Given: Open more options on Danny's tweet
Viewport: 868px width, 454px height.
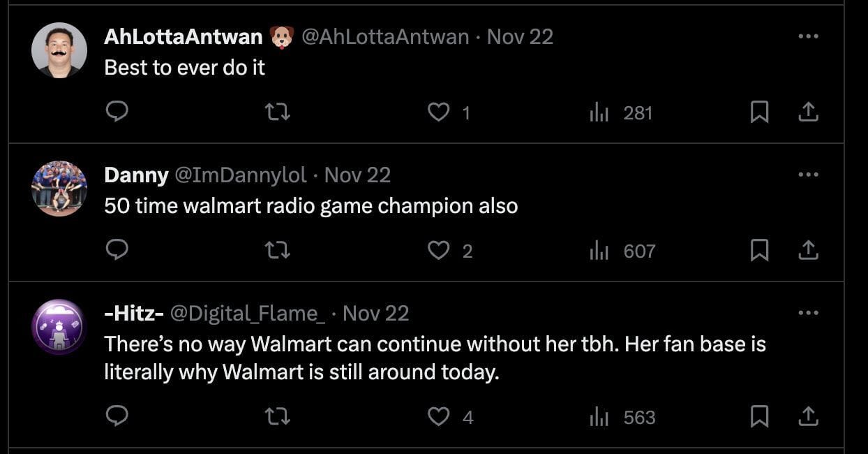Looking at the screenshot, I should point(807,175).
